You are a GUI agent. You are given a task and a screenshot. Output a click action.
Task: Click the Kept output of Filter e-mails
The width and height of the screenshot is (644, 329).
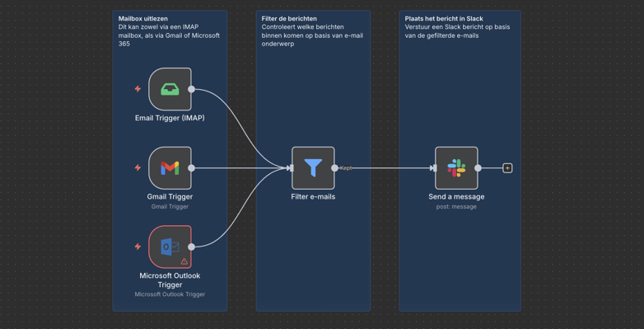click(x=334, y=167)
